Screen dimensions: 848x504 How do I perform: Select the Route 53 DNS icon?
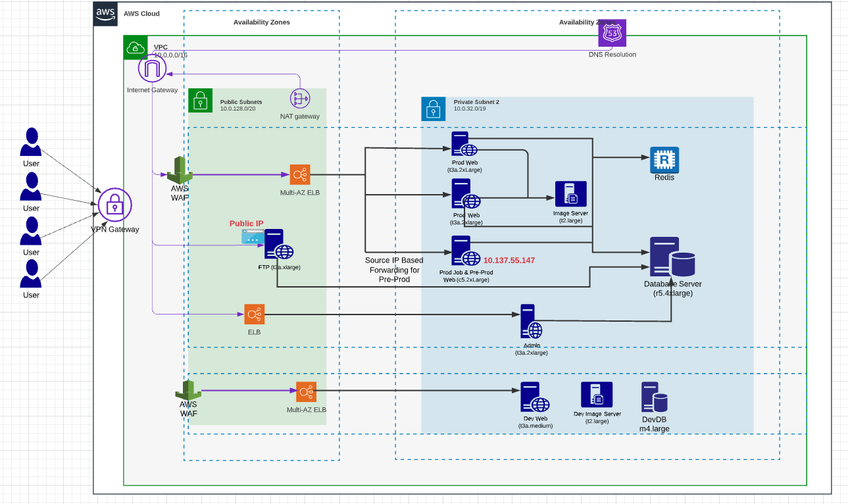(x=613, y=33)
